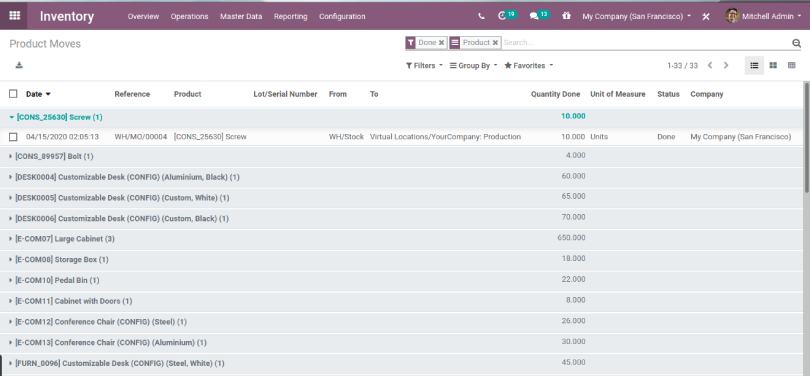Open the Filters dropdown
The width and height of the screenshot is (810, 376).
click(424, 66)
